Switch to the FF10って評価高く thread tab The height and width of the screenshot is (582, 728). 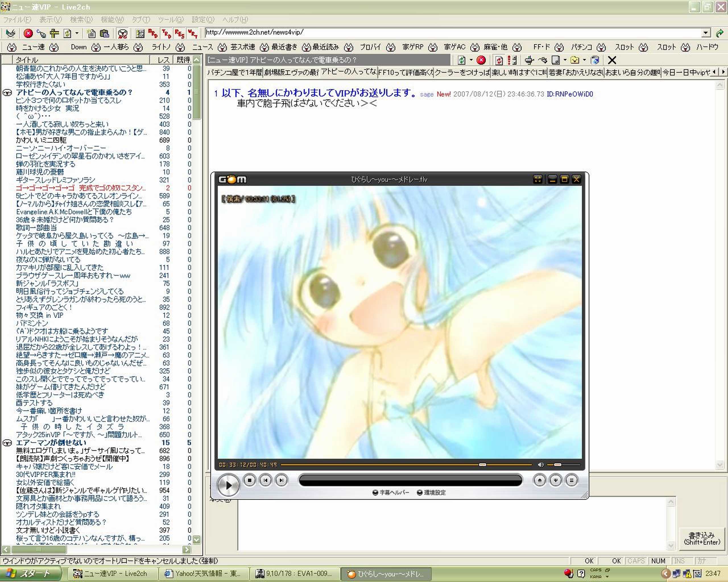click(405, 72)
